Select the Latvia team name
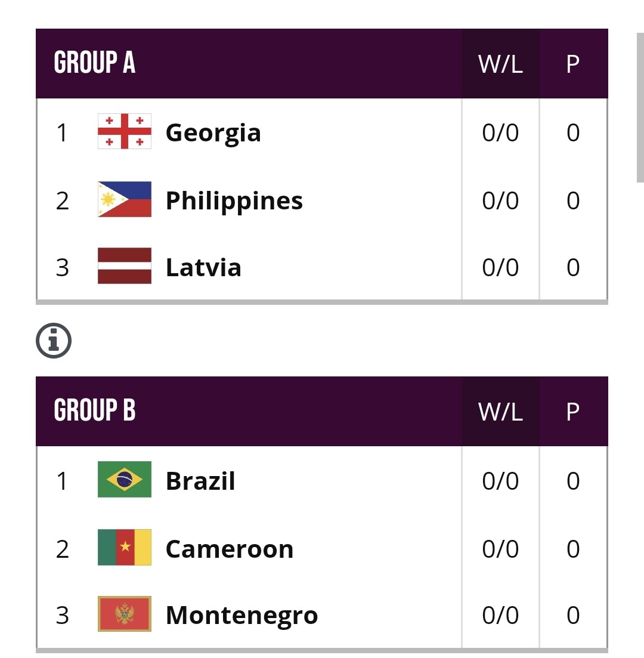The width and height of the screenshot is (644, 658). [203, 267]
